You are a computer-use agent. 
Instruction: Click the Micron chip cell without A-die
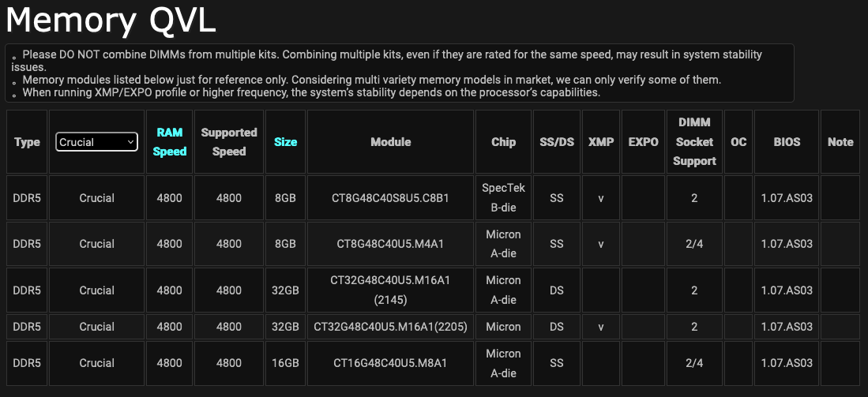[x=503, y=327]
